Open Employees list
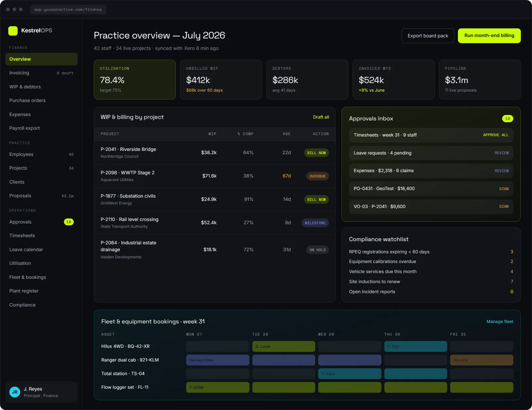Viewport: 532px width, 410px height. click(x=42, y=154)
